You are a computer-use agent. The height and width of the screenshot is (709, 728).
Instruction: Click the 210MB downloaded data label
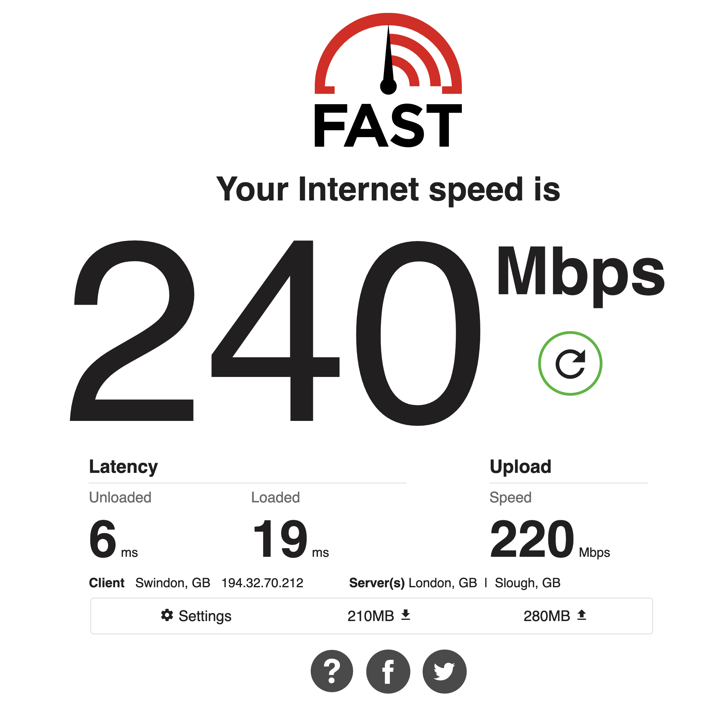click(370, 616)
